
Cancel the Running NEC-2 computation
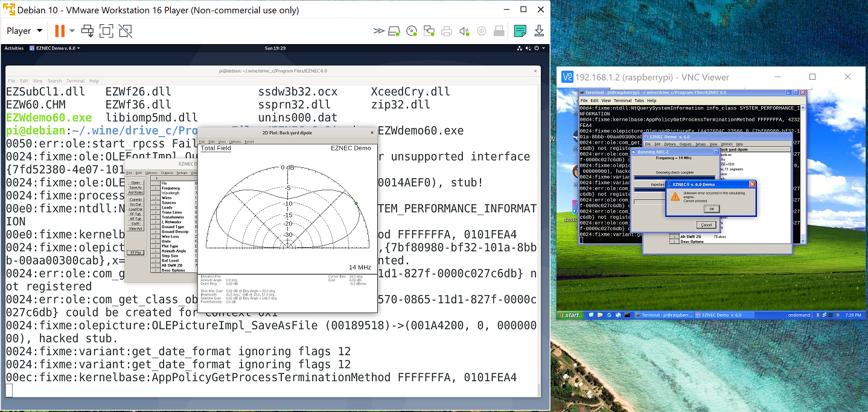tap(707, 224)
